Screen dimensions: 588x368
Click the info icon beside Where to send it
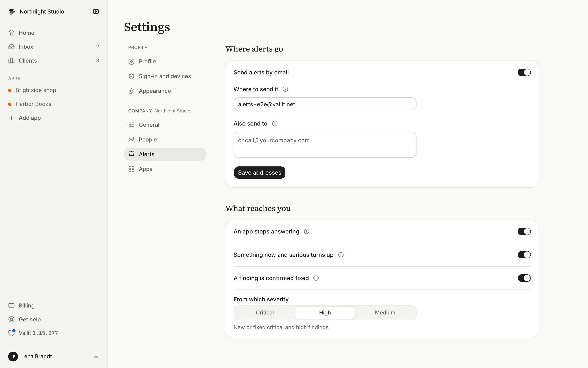coord(285,89)
